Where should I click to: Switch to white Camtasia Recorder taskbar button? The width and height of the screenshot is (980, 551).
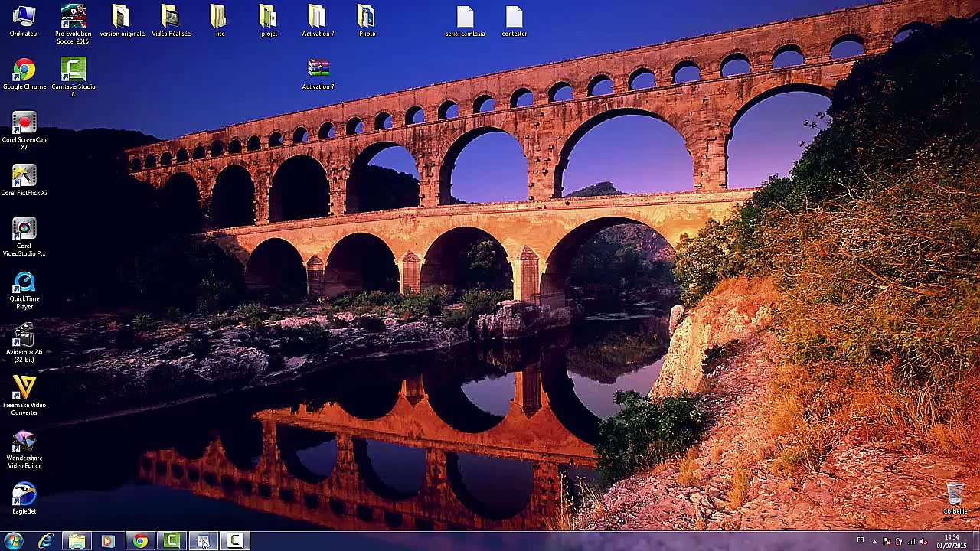(234, 541)
